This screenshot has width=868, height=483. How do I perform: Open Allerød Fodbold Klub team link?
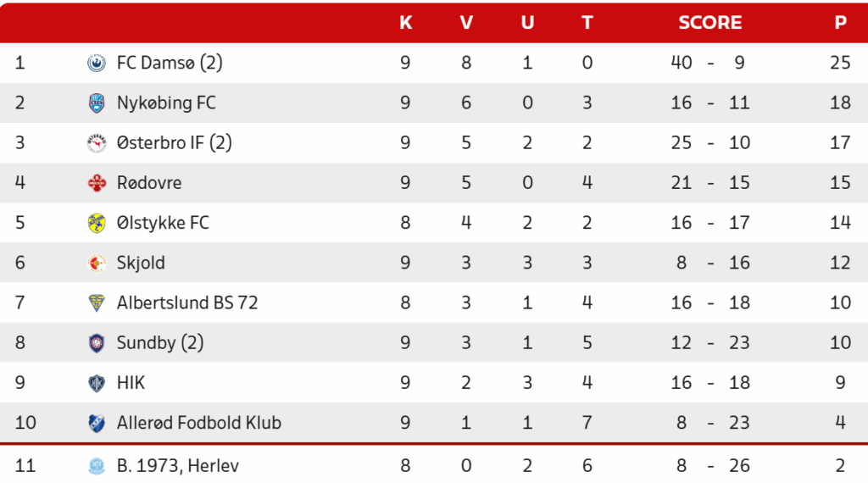[x=199, y=423]
